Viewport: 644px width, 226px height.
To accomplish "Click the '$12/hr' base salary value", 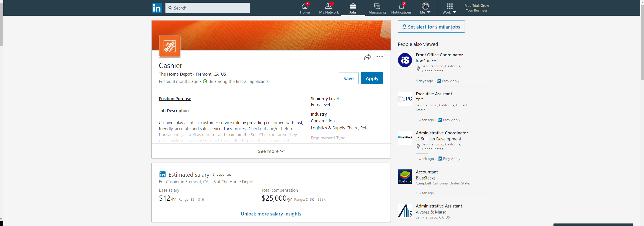I will 167,198.
